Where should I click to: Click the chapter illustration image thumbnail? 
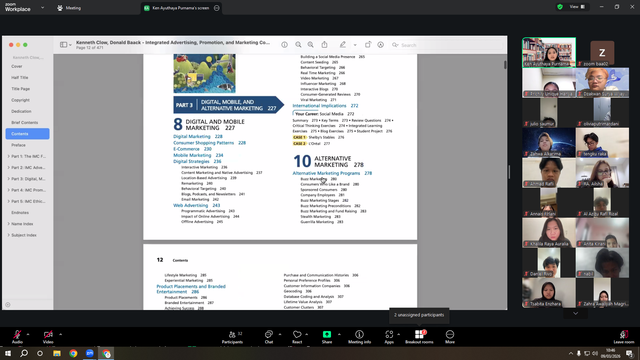(204, 73)
